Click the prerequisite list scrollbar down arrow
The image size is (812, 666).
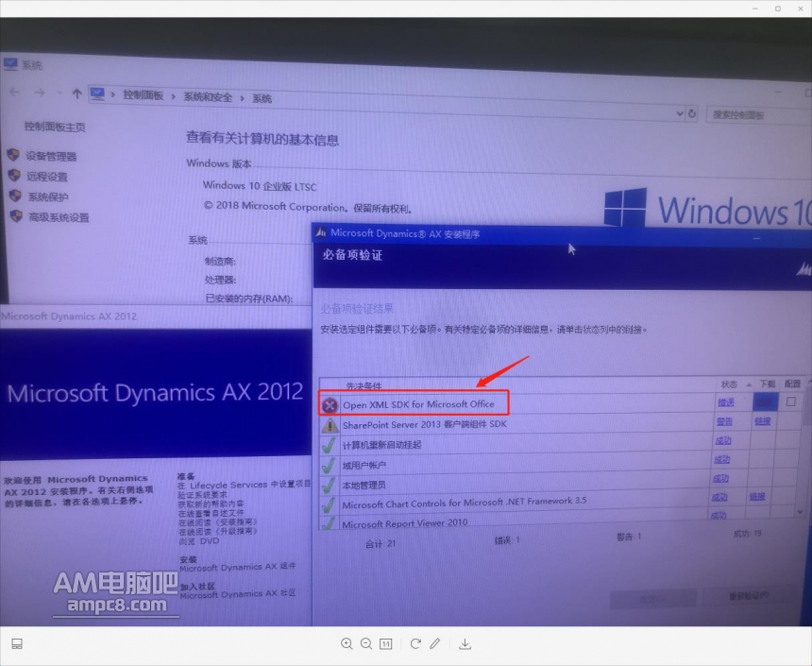pos(800,512)
